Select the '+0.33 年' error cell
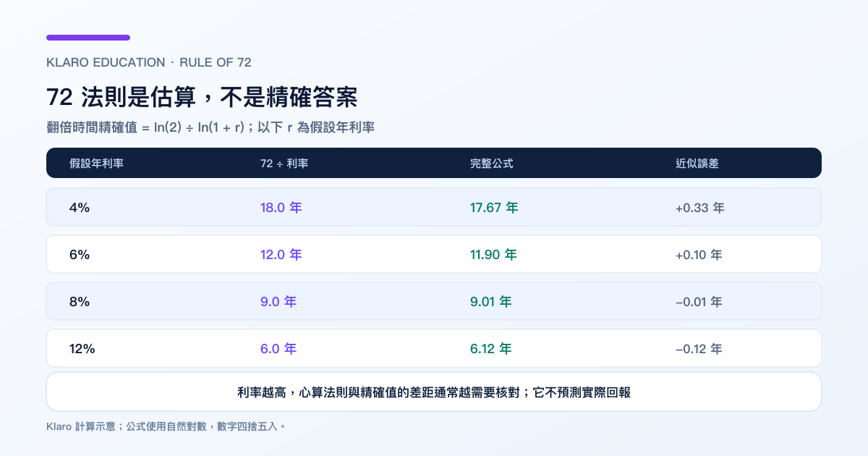Viewport: 868px width, 456px height. [x=700, y=208]
